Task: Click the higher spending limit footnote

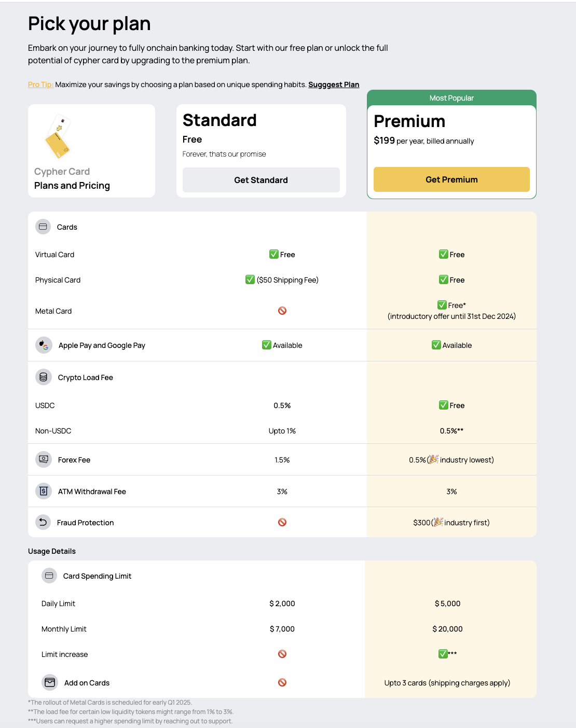Action: point(130,721)
